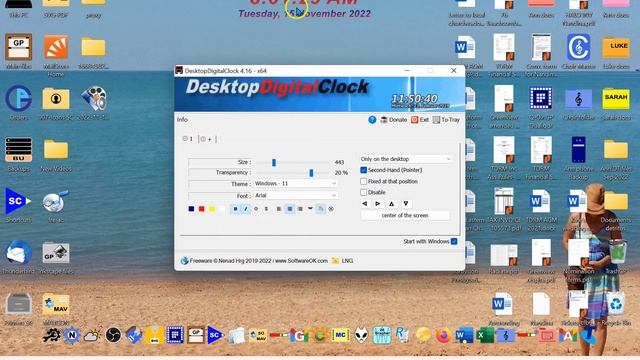Click the 'center of the screen' button
640x360 pixels.
[x=405, y=215]
